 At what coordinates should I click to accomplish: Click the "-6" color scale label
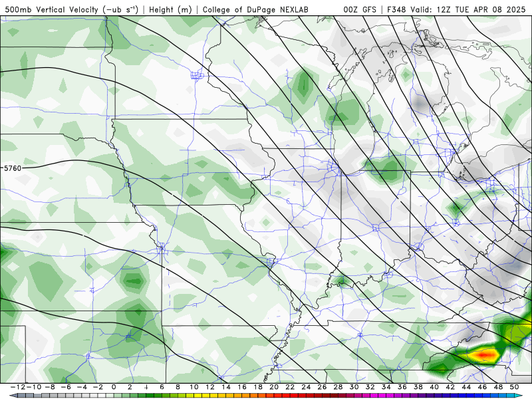(x=65, y=387)
